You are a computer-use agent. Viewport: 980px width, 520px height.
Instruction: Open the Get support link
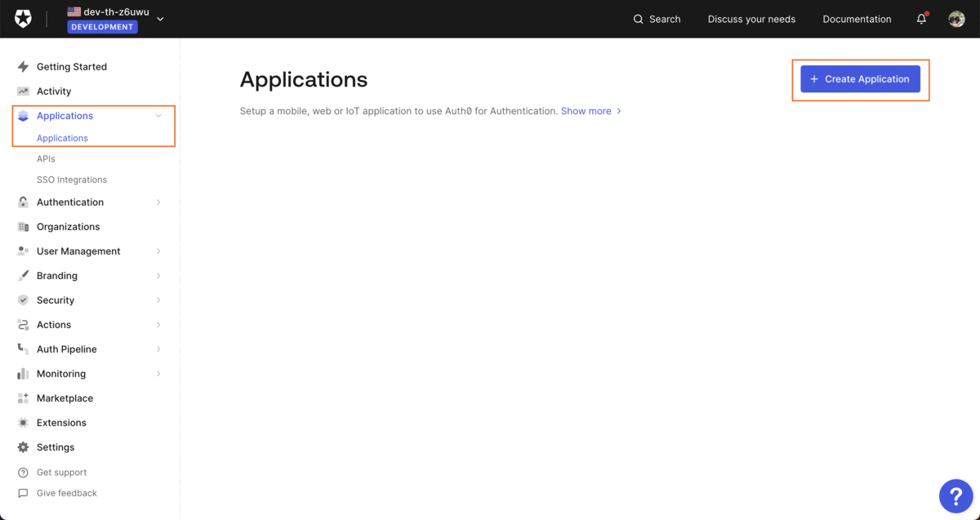(x=62, y=473)
